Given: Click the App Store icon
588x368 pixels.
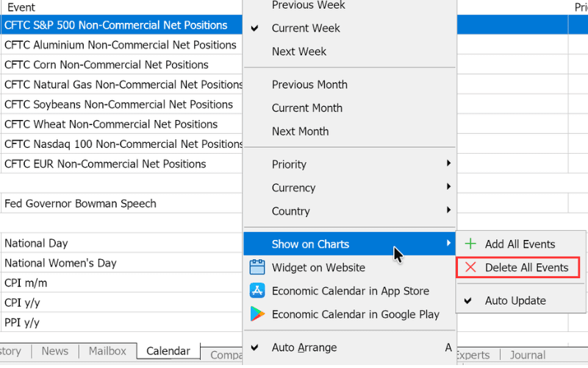Looking at the screenshot, I should click(257, 291).
